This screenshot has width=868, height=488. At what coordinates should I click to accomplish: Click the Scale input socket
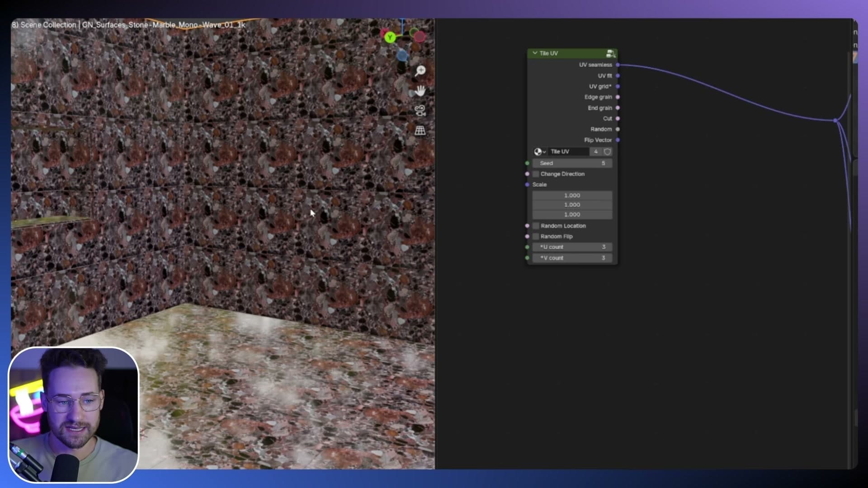527,184
